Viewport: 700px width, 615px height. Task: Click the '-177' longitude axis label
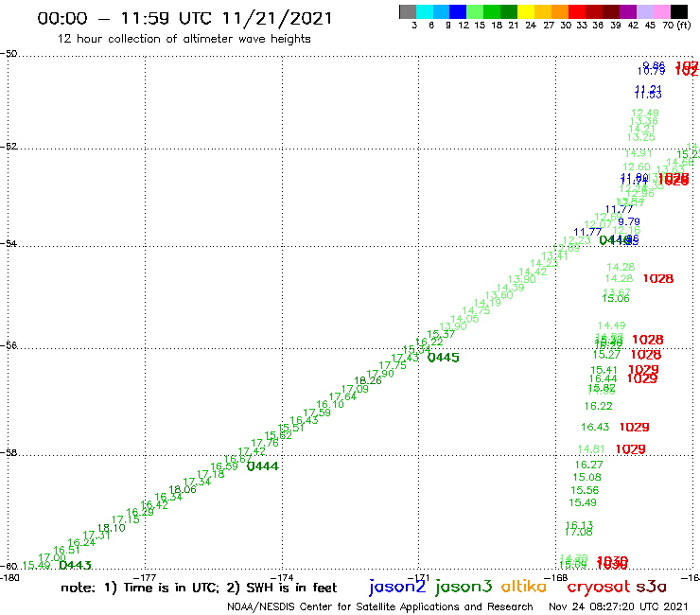145,577
